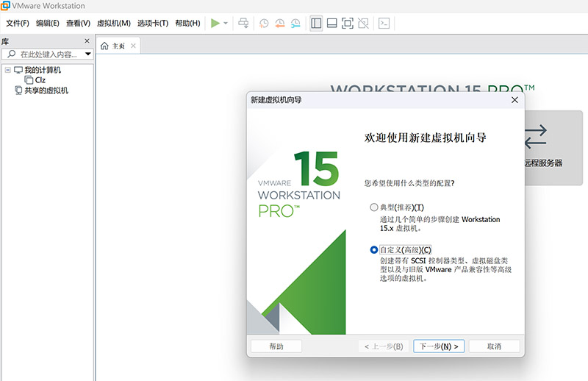Open the 查看(V) menu
The width and height of the screenshot is (588, 381).
[x=78, y=24]
